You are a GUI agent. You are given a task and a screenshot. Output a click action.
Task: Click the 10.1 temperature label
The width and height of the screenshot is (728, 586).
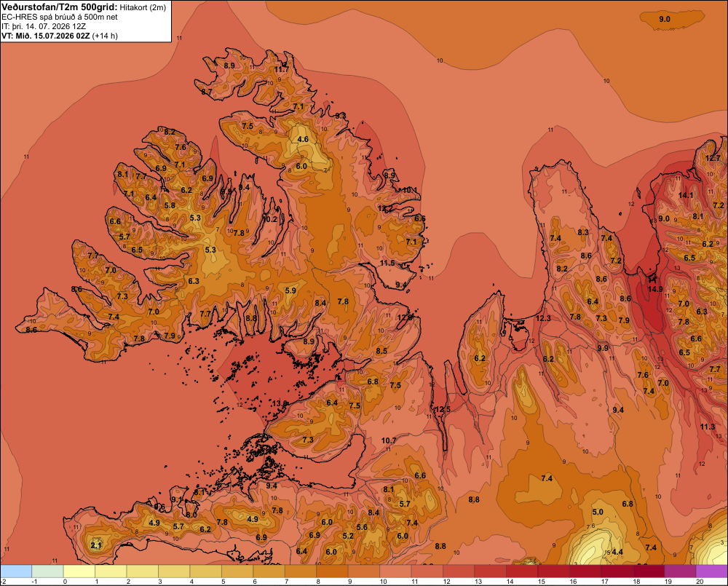pyautogui.click(x=409, y=190)
